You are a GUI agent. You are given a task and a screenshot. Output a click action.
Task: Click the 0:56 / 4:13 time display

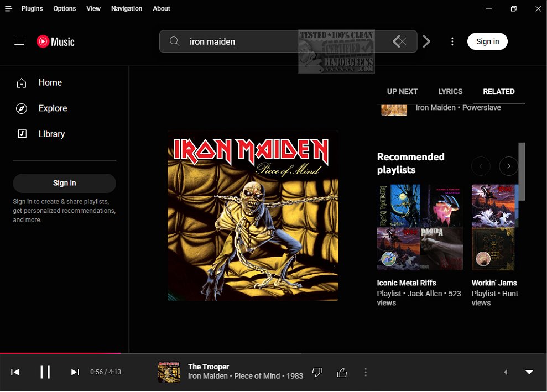coord(106,372)
